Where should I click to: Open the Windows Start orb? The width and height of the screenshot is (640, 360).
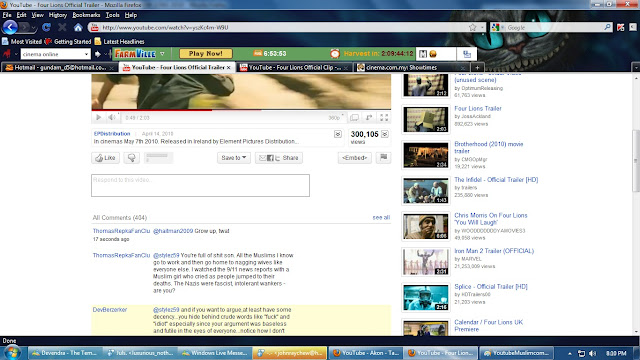pos(12,352)
